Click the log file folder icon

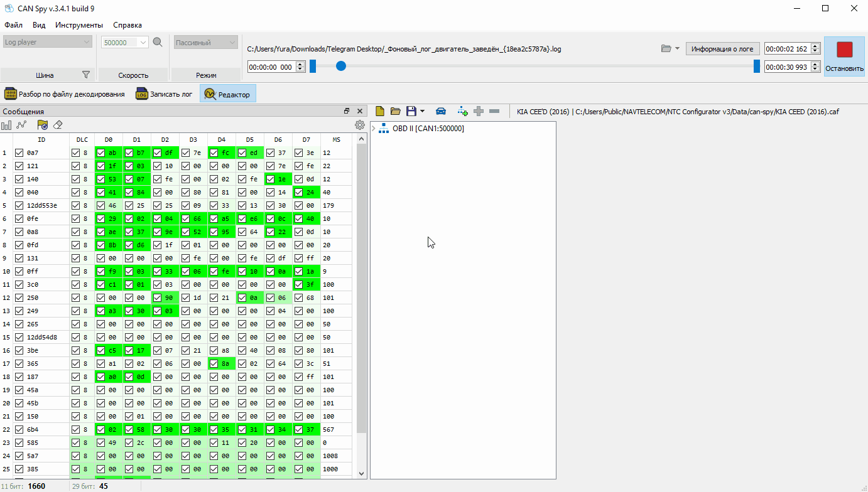(666, 48)
